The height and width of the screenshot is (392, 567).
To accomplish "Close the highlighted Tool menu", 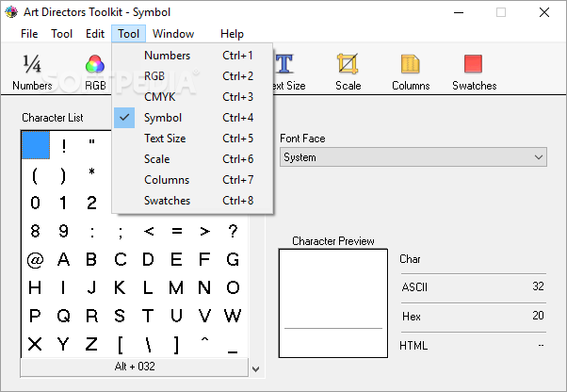I will pyautogui.click(x=129, y=34).
